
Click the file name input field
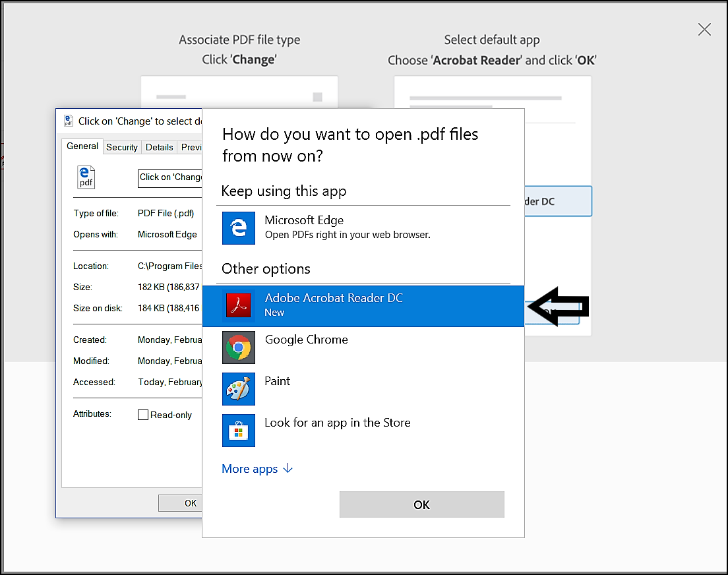[170, 178]
